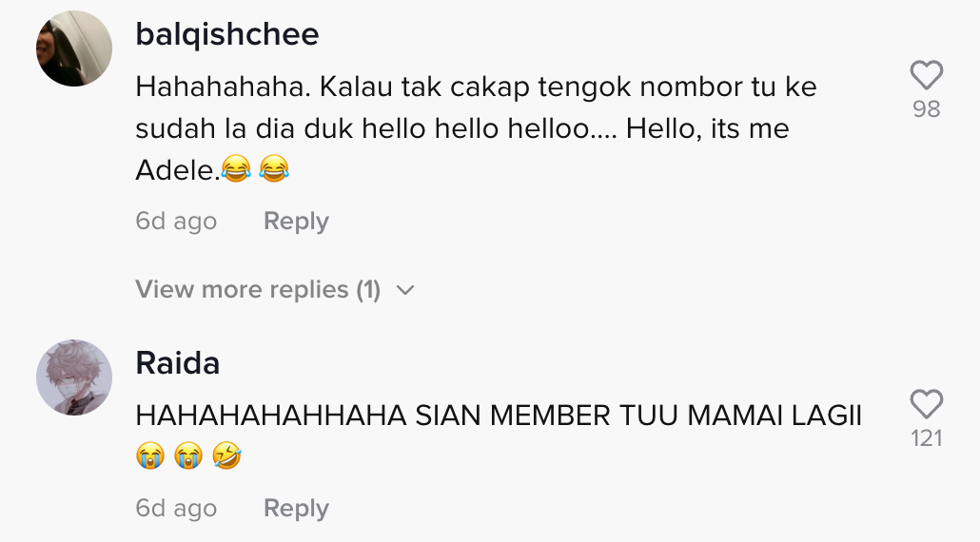Click the chevron beside View more replies

pyautogui.click(x=405, y=290)
